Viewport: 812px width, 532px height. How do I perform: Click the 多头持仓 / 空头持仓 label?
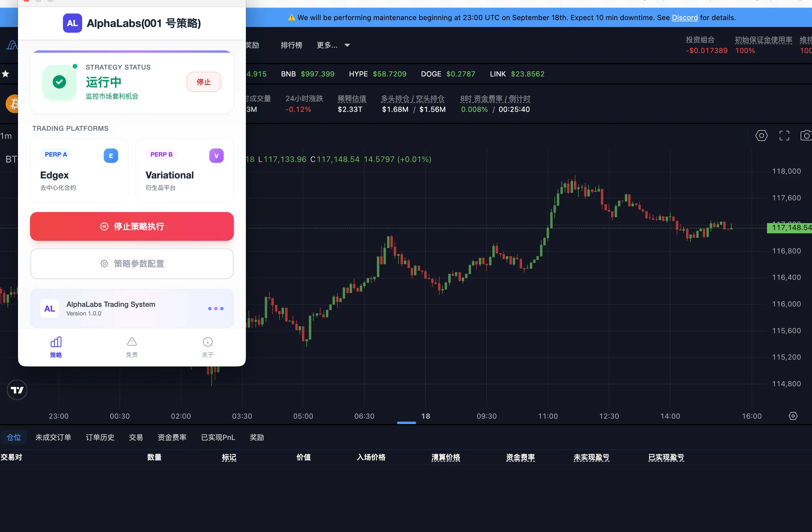(413, 99)
